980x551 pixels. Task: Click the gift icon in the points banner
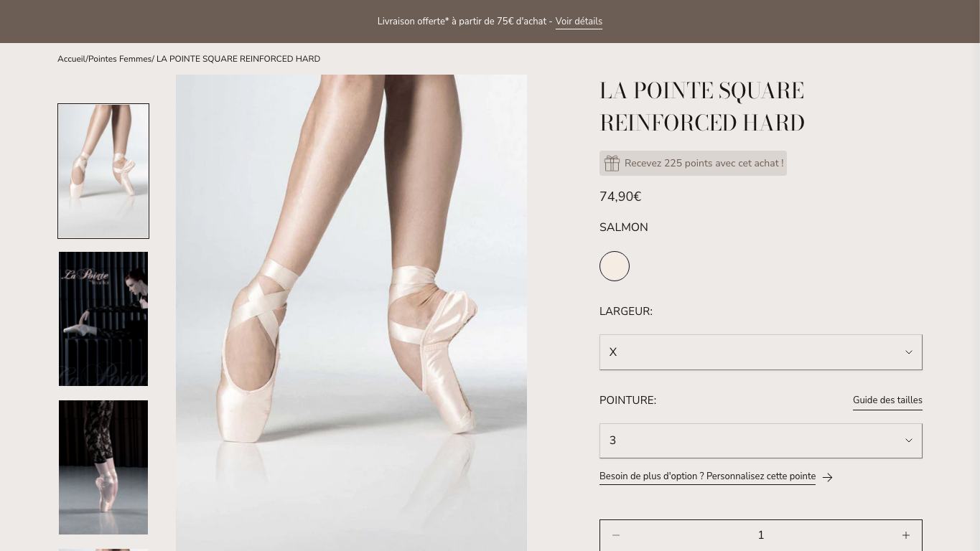[x=612, y=164]
